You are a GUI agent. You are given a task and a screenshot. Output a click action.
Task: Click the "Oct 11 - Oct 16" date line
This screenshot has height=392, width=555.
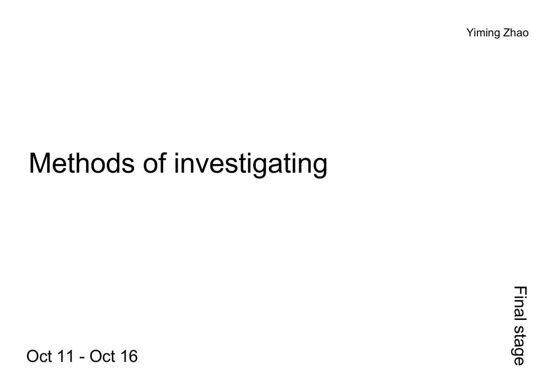[82, 356]
